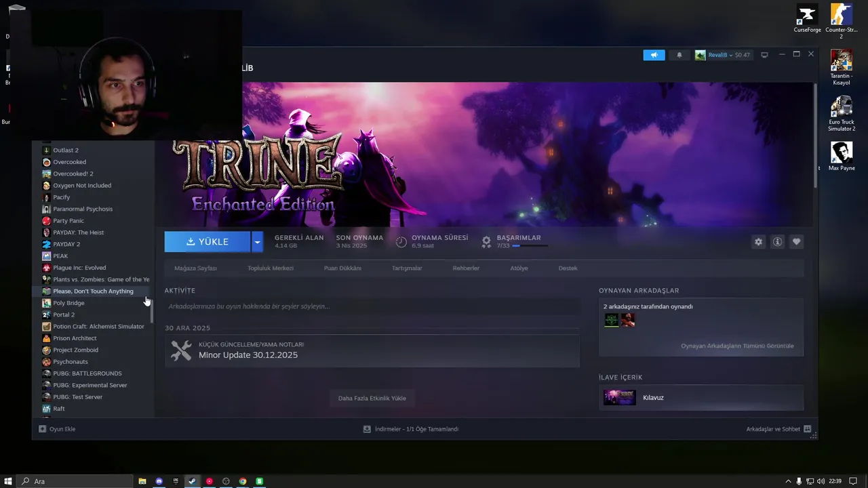Open Steam notifications bell
The height and width of the screenshot is (488, 868).
pos(679,55)
